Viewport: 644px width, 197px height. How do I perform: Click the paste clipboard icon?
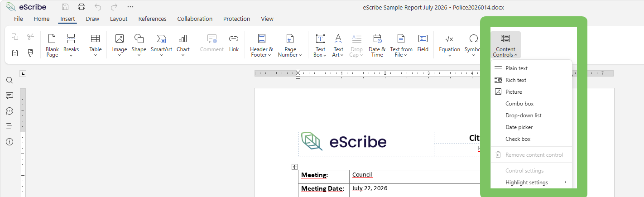tap(15, 53)
